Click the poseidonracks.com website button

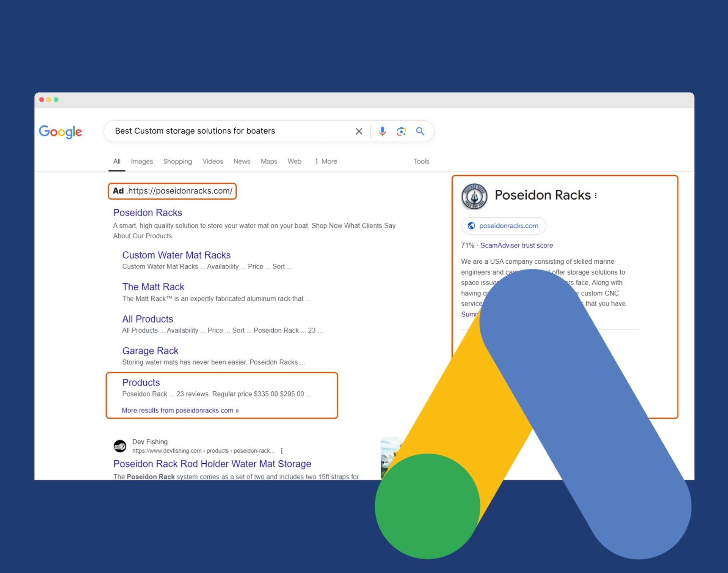(x=503, y=226)
